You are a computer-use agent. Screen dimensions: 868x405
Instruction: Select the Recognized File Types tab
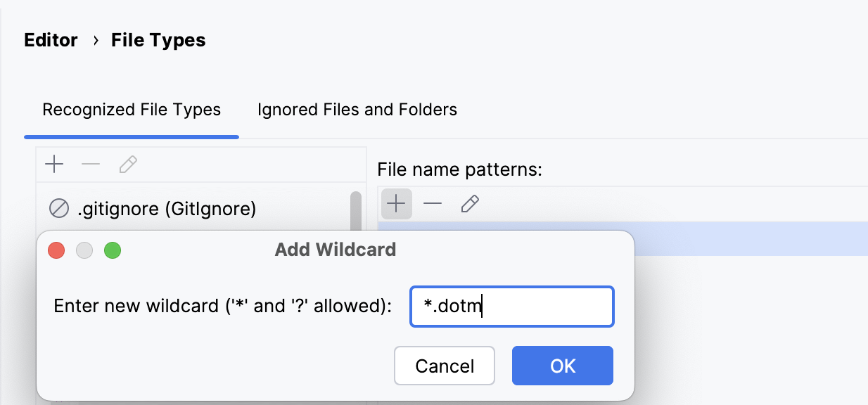click(132, 110)
